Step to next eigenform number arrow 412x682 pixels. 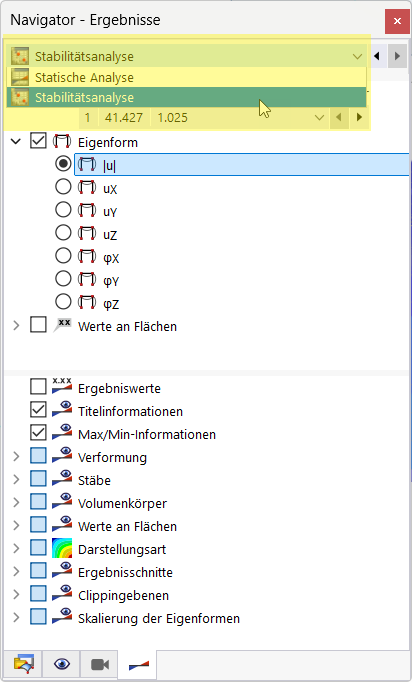pos(359,117)
